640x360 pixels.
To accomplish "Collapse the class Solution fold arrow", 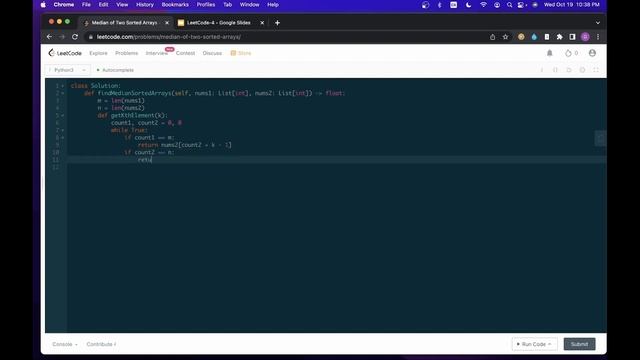I will [62, 86].
